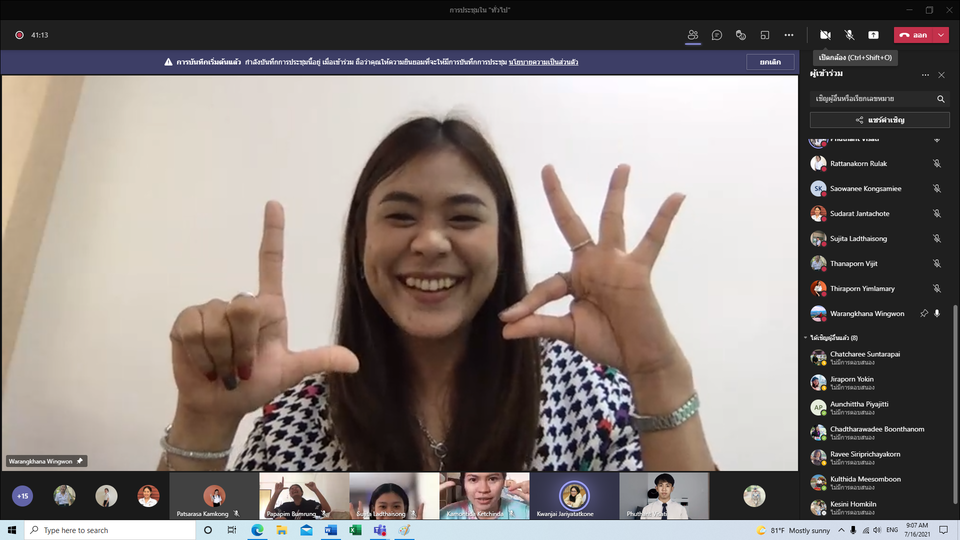
Task: Open Excel from the taskbar
Action: coord(355,530)
